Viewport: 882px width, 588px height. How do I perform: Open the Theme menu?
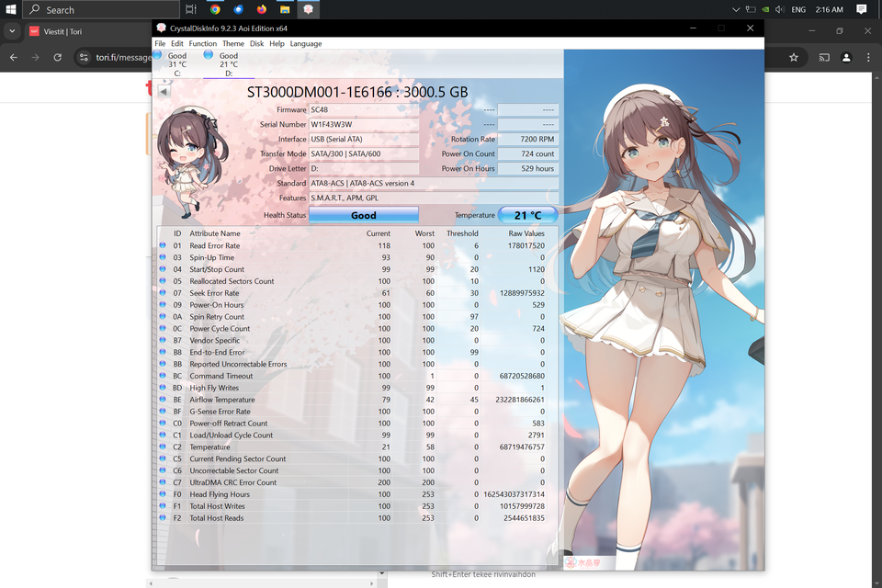pyautogui.click(x=233, y=43)
